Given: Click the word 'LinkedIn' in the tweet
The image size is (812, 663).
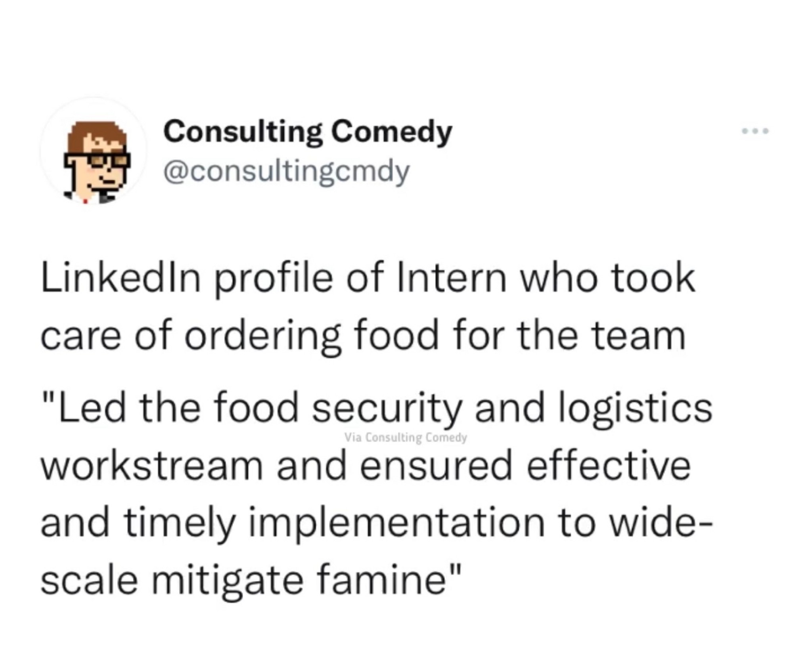Looking at the screenshot, I should pos(121,278).
